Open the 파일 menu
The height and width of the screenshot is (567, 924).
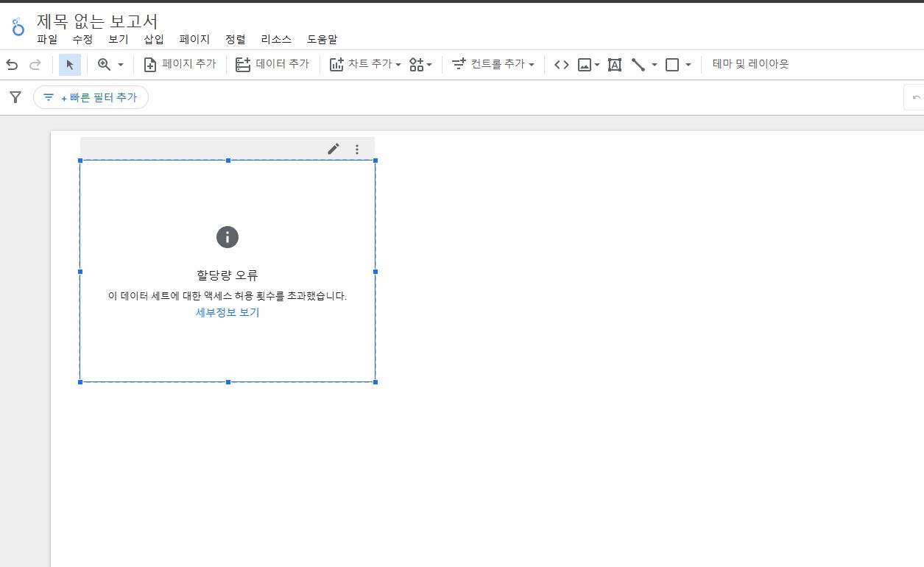tap(47, 40)
